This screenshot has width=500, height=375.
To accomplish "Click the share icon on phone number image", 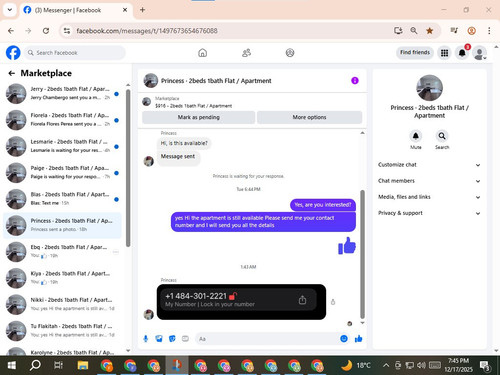I will pyautogui.click(x=302, y=300).
